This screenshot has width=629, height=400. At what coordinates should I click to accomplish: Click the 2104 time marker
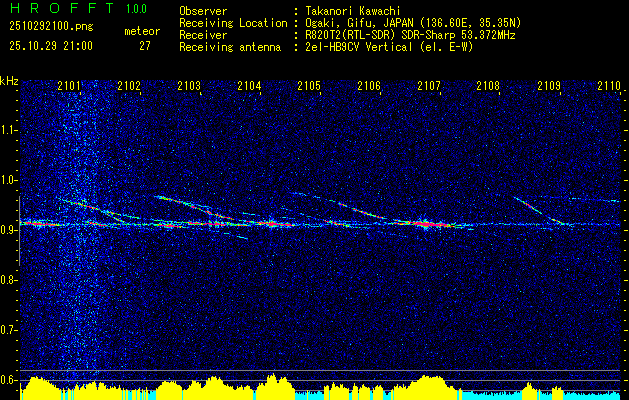(x=249, y=86)
